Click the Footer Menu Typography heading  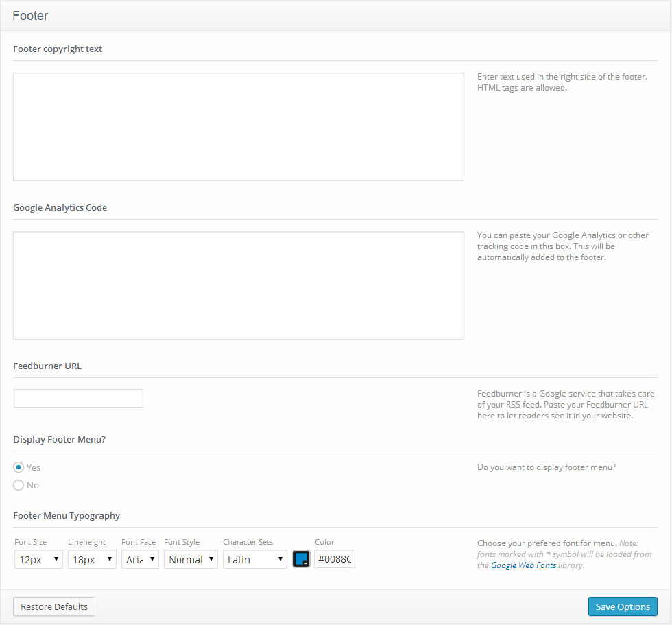[x=67, y=515]
